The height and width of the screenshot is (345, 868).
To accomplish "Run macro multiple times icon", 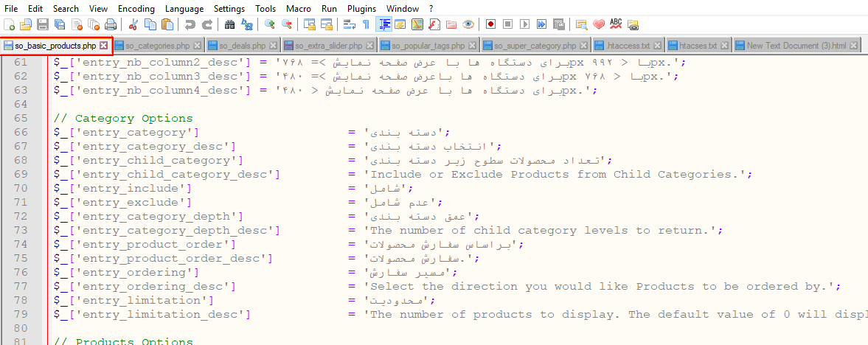I will pos(542,24).
